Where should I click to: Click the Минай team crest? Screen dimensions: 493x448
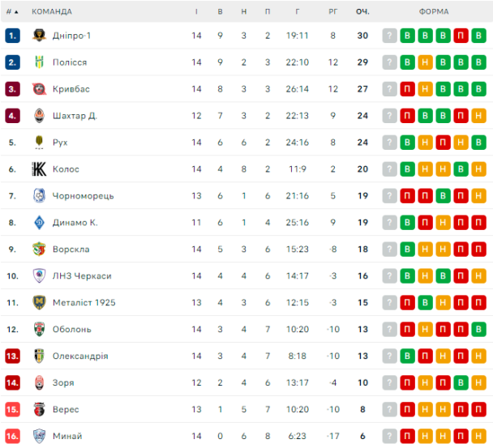pos(39,436)
